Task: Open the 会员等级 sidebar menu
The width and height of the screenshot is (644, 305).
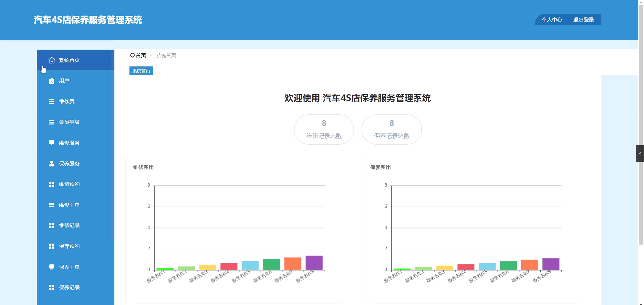Action: tap(75, 122)
